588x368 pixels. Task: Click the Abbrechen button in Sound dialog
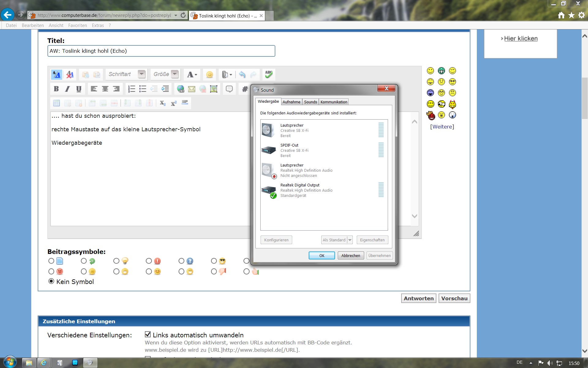(x=351, y=255)
